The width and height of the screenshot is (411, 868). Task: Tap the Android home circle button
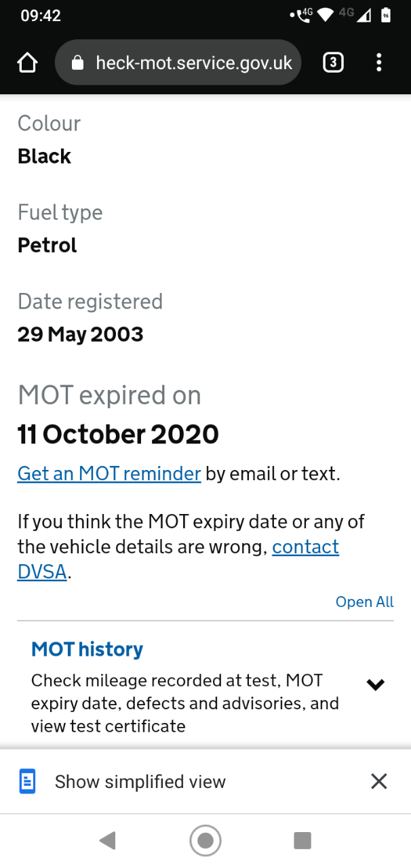coord(206,841)
